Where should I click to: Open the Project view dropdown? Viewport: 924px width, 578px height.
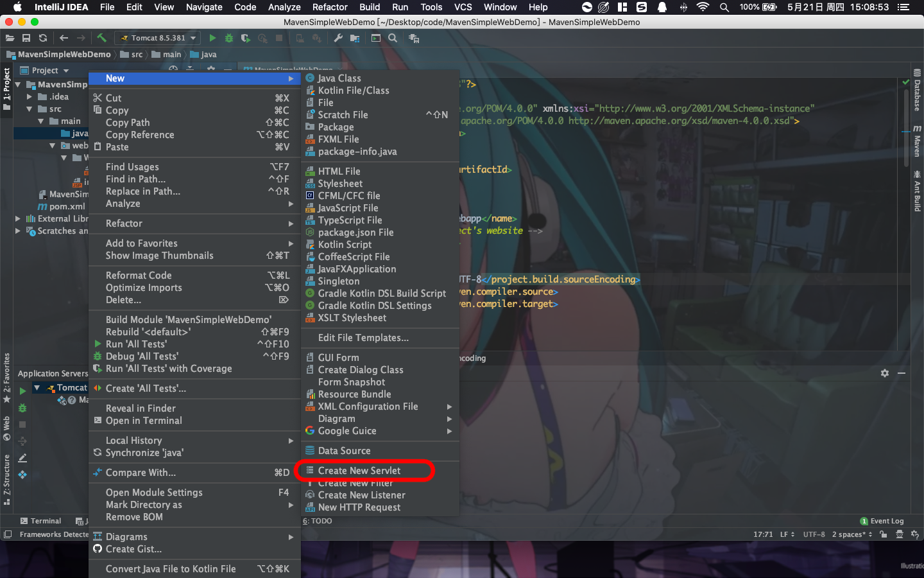pyautogui.click(x=44, y=70)
